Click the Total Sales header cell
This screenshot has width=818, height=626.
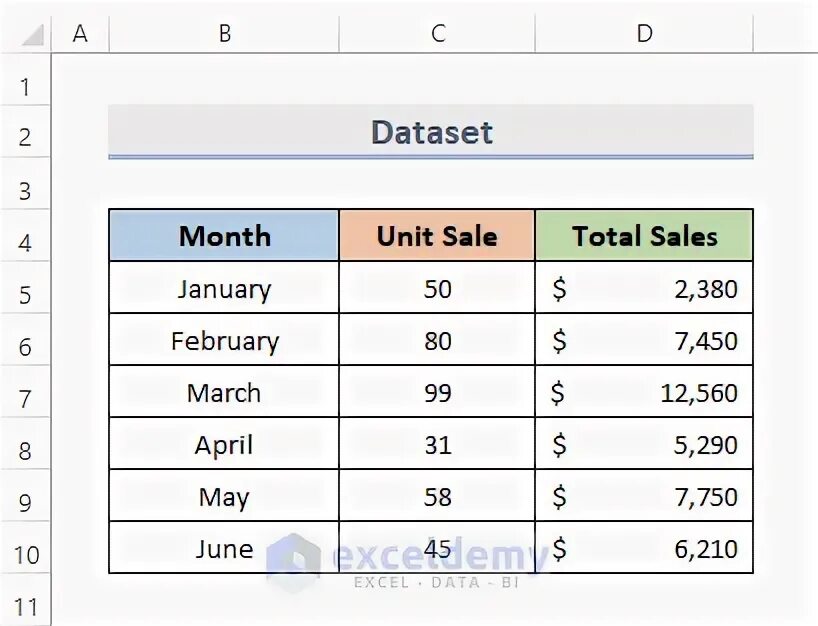pos(644,236)
